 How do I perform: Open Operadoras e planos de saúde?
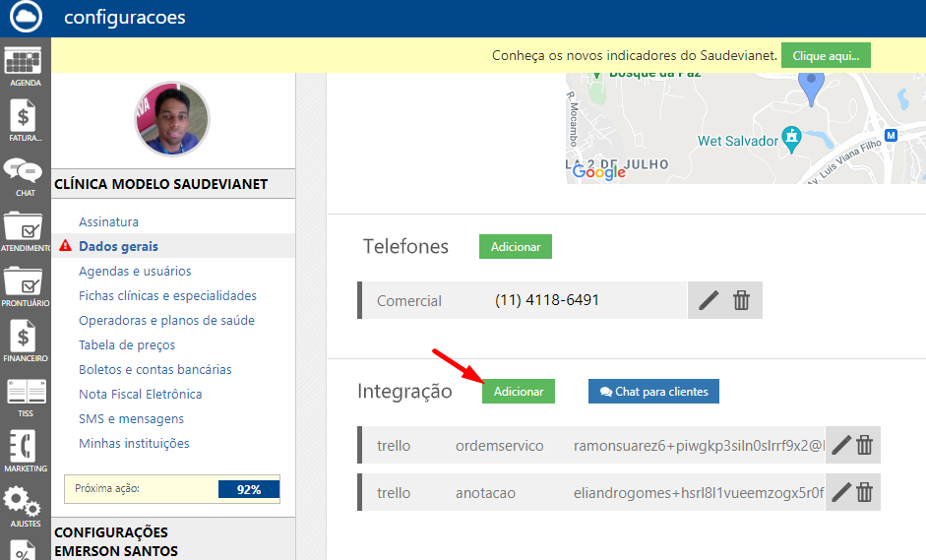(x=166, y=320)
